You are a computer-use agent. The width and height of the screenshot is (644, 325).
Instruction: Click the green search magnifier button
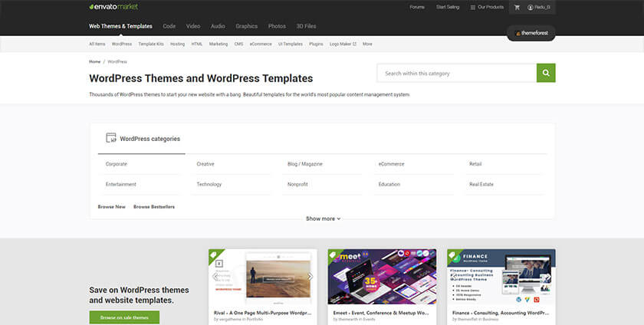[x=546, y=73]
